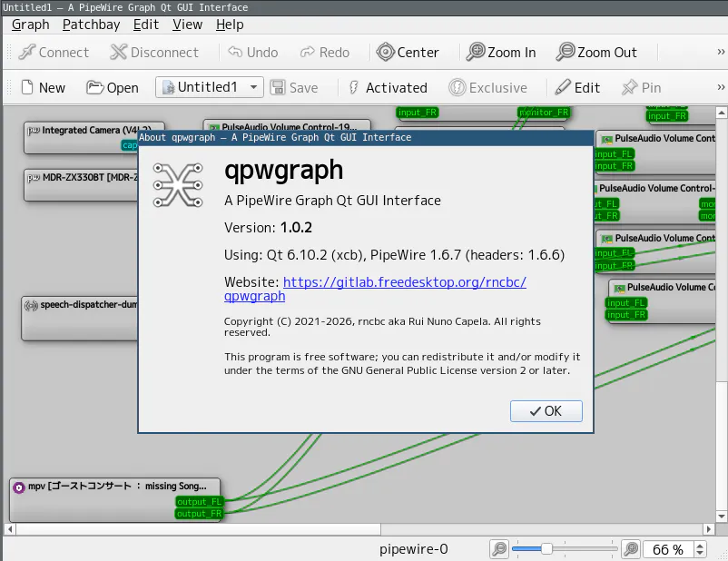Click the Connect toolbar icon
Viewport: 728px width, 561px height.
click(x=27, y=52)
